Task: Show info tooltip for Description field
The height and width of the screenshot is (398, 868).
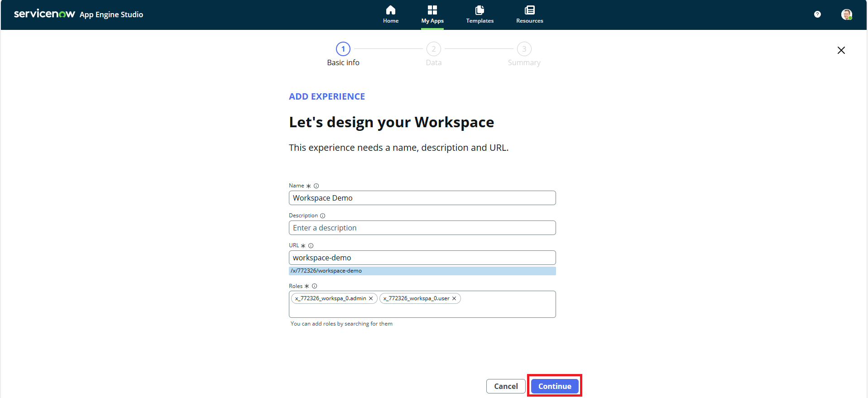Action: (322, 216)
